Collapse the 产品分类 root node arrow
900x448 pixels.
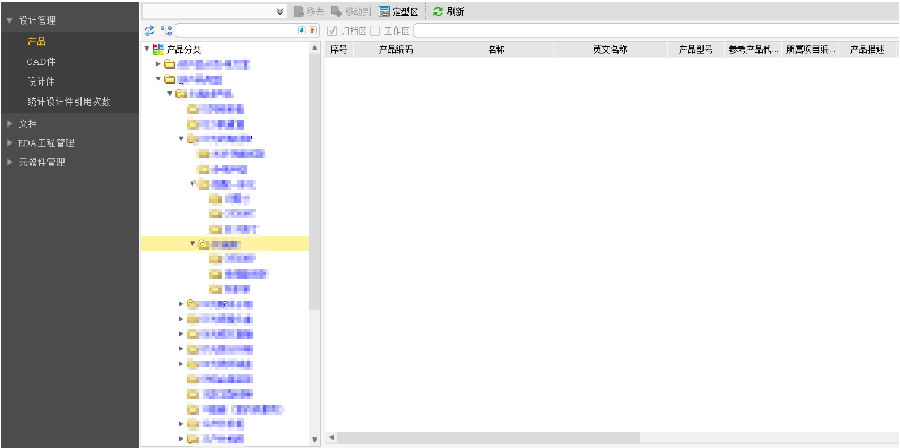click(147, 49)
